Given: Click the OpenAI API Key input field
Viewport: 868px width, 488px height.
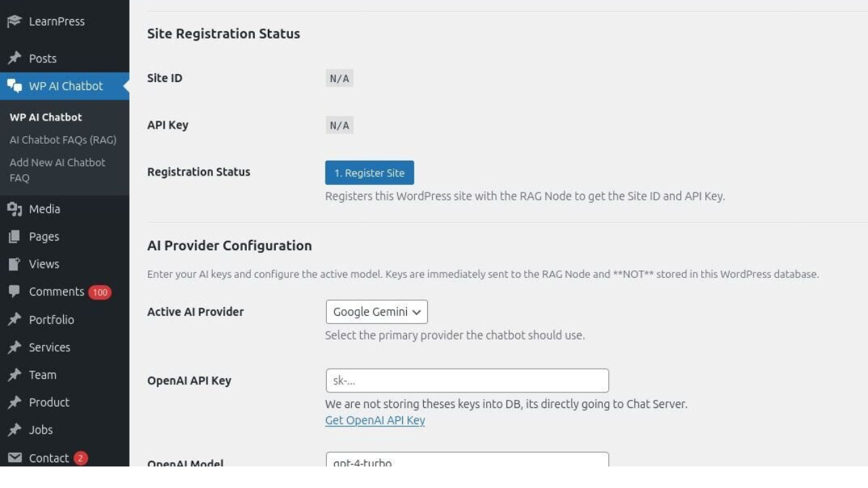Looking at the screenshot, I should click(x=467, y=380).
